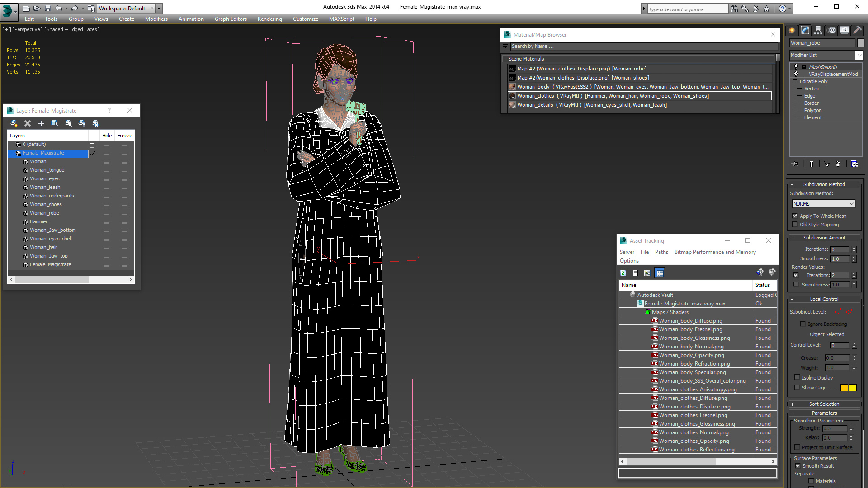Open the Graph Editors menu
This screenshot has width=868, height=488.
(231, 19)
